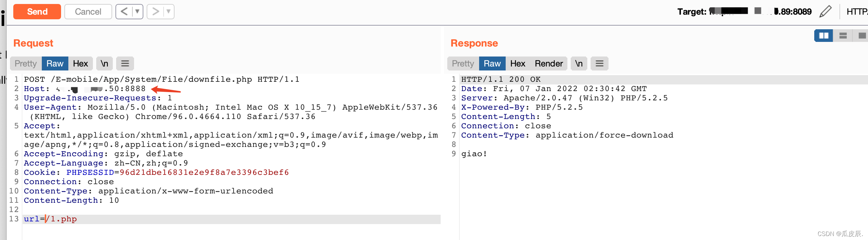This screenshot has width=868, height=240.
Task: Toggle non-printable characters in the Request
Action: tap(105, 63)
